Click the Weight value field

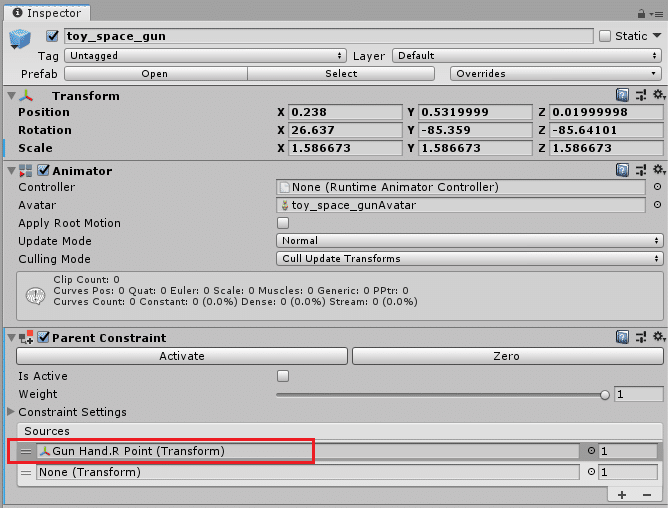638,394
